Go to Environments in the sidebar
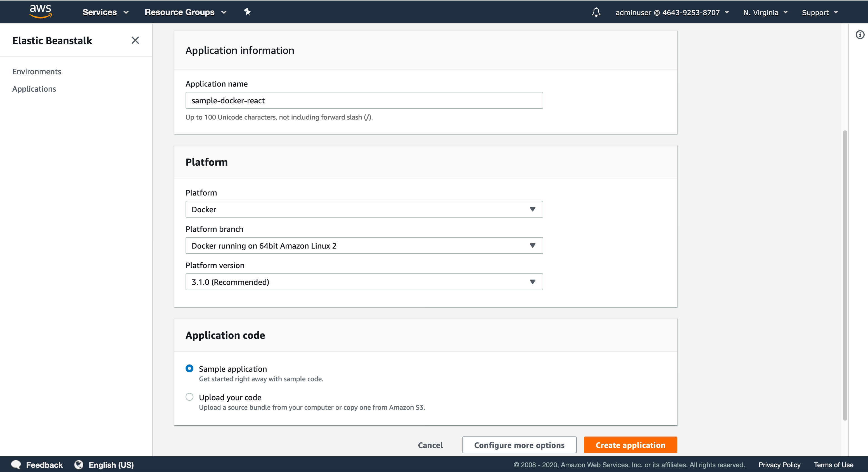This screenshot has width=868, height=472. 37,71
